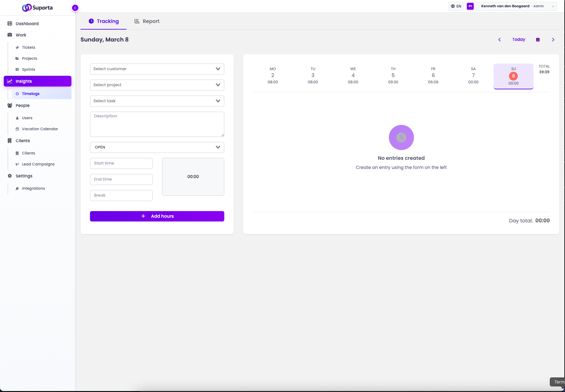
Task: Go to next day with right chevron
Action: (x=553, y=40)
